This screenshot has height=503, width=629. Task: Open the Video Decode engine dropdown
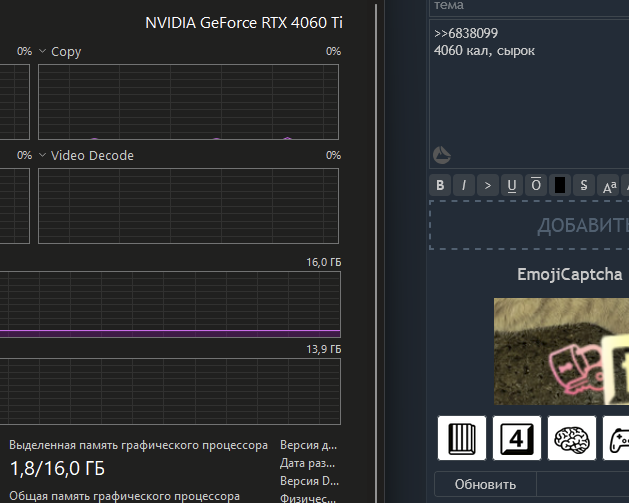[43, 155]
